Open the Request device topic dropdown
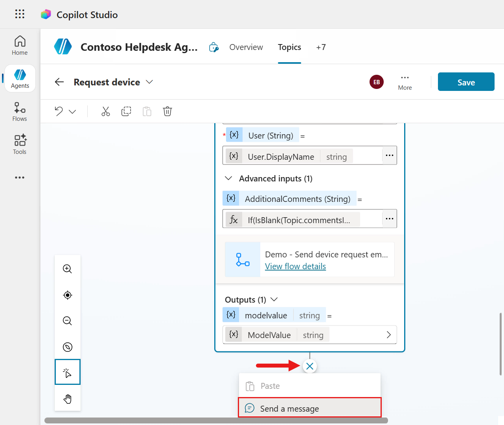 click(149, 82)
